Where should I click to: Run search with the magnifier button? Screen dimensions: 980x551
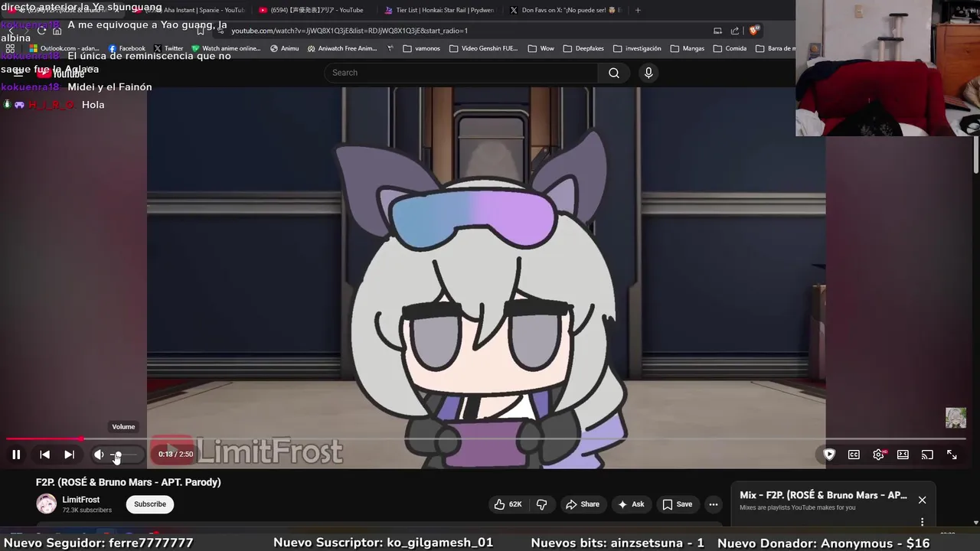click(614, 73)
